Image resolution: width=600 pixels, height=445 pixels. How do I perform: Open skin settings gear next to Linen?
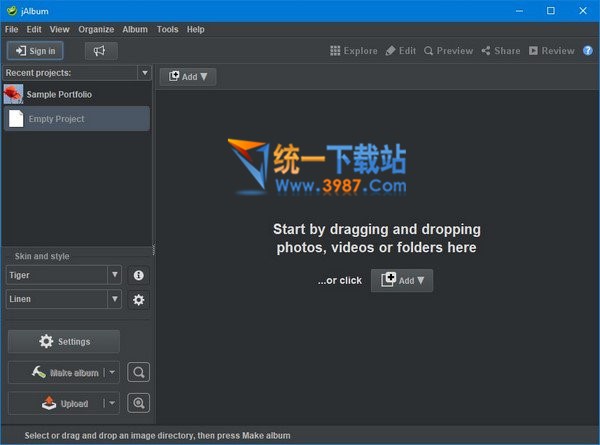139,300
